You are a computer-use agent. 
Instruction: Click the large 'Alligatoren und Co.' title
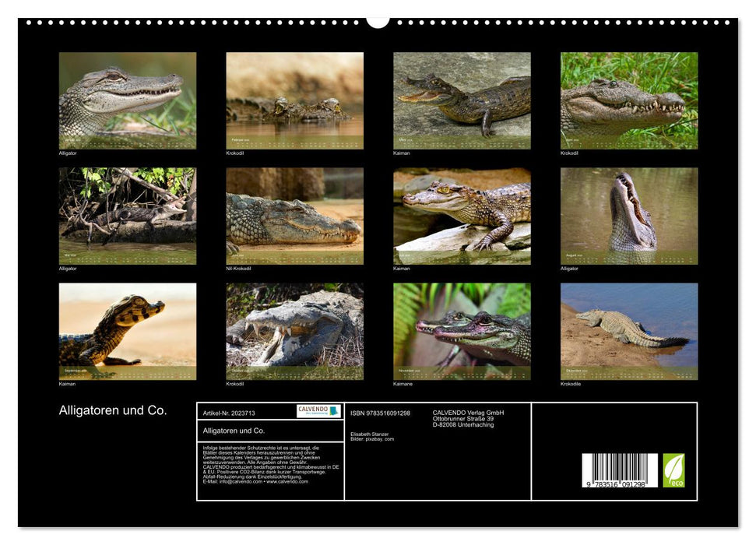pos(113,410)
